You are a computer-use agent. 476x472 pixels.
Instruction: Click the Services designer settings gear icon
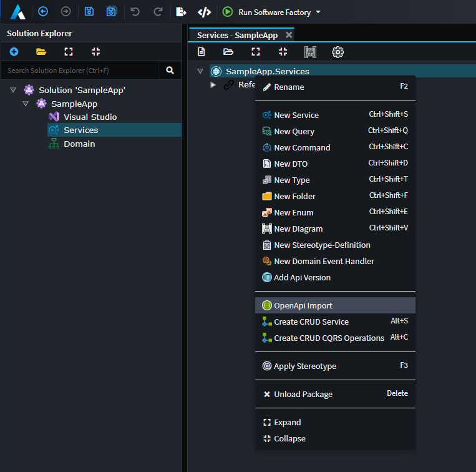[338, 52]
